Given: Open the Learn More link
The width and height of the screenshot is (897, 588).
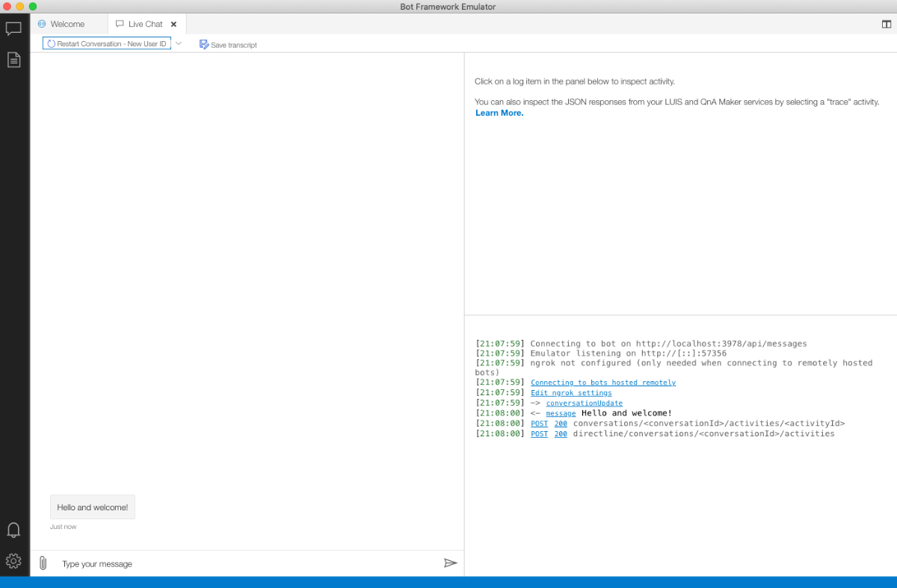Looking at the screenshot, I should pyautogui.click(x=499, y=113).
